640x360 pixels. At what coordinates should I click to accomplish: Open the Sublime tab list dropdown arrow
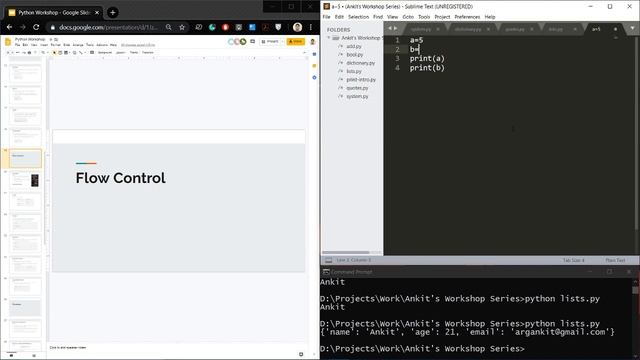pos(633,29)
